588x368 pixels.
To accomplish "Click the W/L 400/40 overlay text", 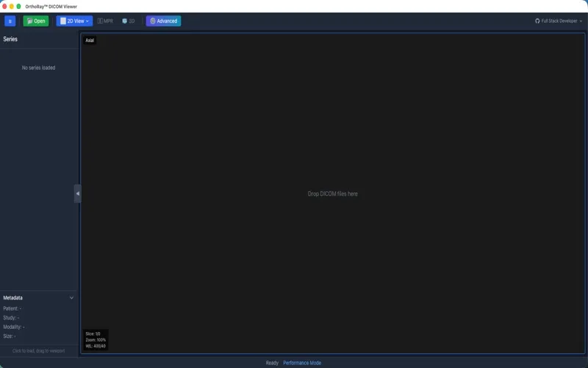I will [96, 346].
